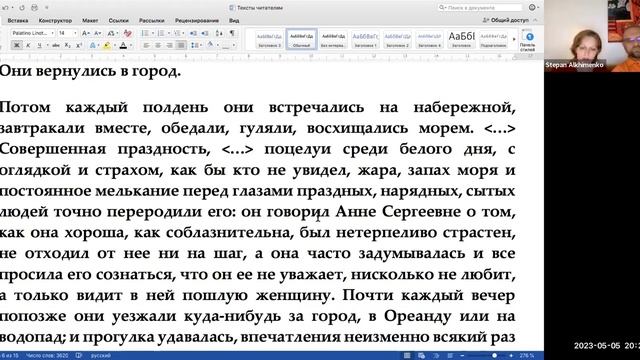
Task: Create a multilevel list
Action: [177, 33]
